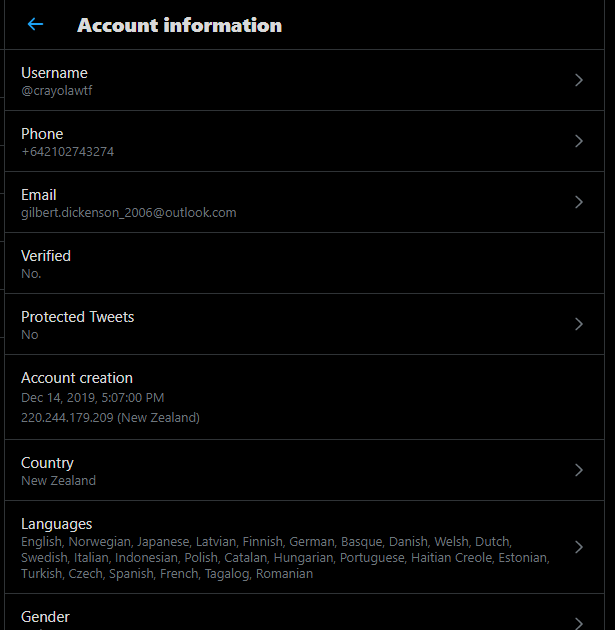
Task: Select the 'Gender' label text
Action: pyautogui.click(x=45, y=617)
